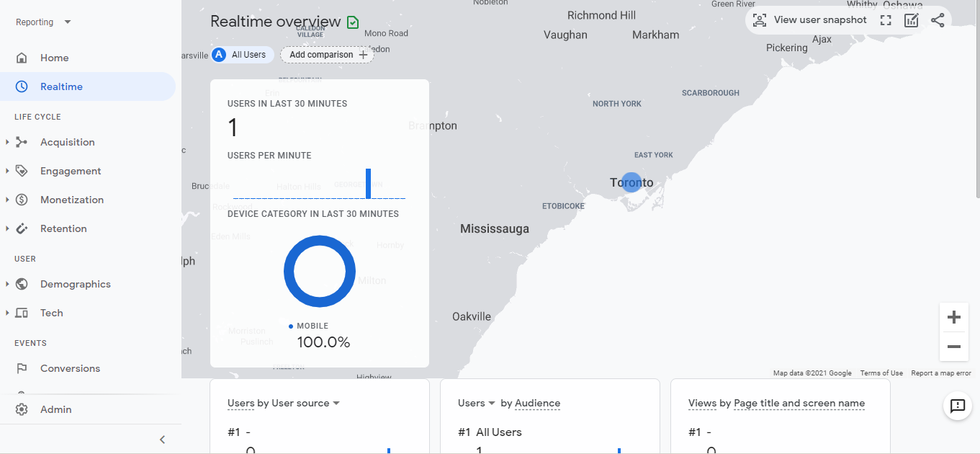Click the Markham map label
The height and width of the screenshot is (454, 980).
tap(656, 35)
